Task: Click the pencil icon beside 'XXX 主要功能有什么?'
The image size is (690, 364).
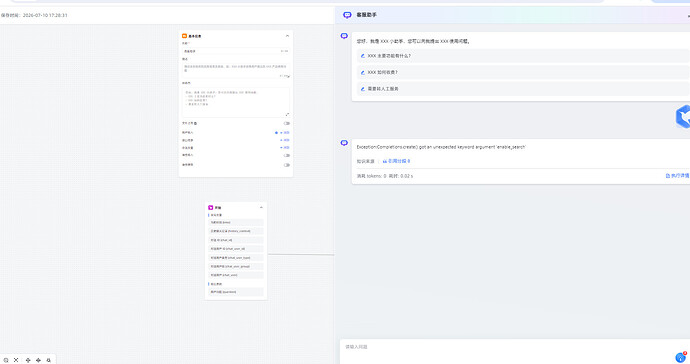Action: (363, 56)
